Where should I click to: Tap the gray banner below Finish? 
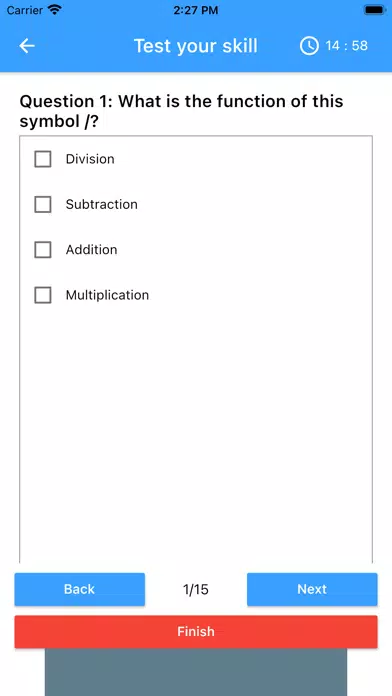196,672
